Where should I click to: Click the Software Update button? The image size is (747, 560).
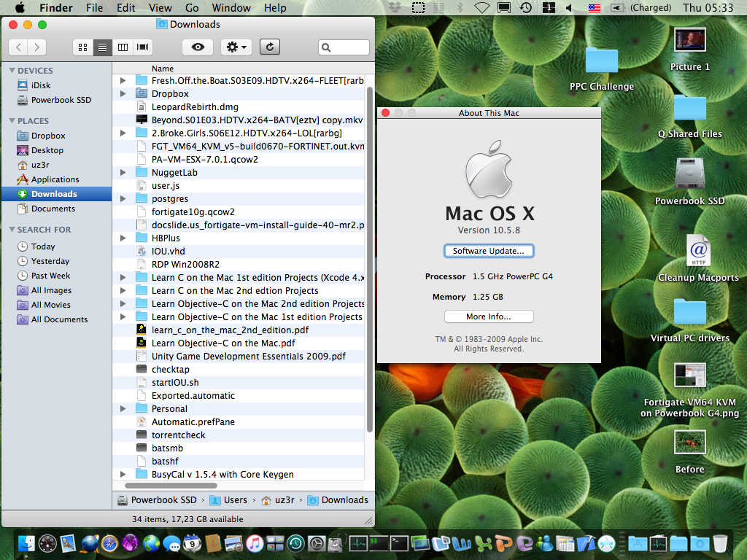[x=489, y=251]
